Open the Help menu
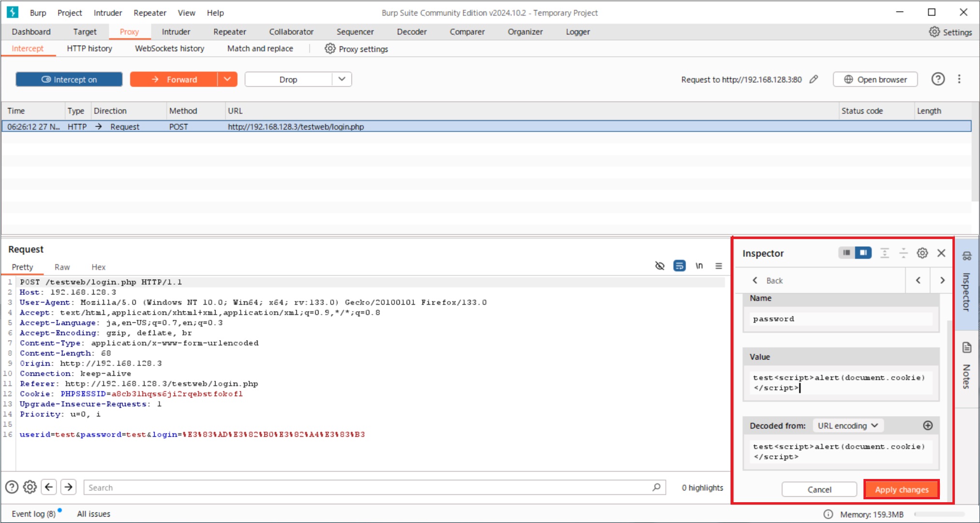Screen dimensions: 980x523 [215, 13]
